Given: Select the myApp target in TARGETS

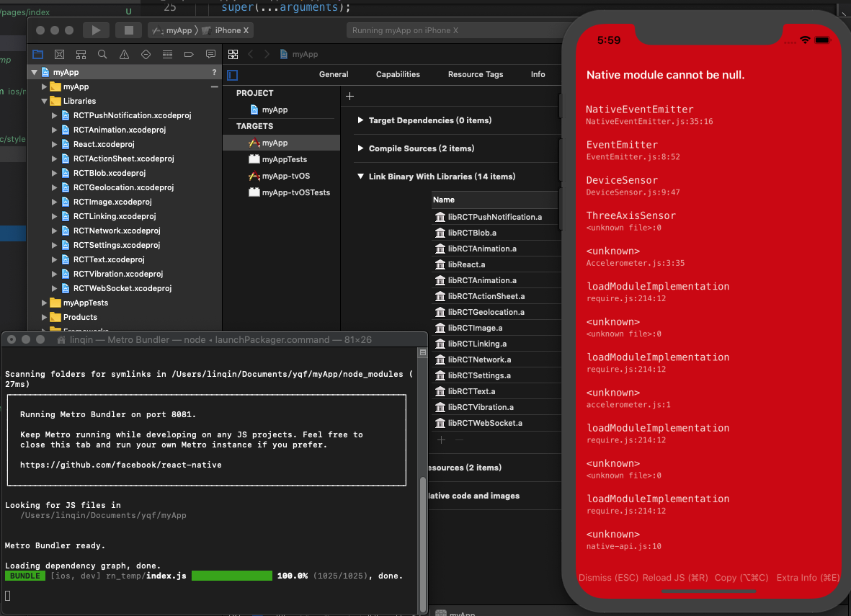Looking at the screenshot, I should click(x=281, y=143).
